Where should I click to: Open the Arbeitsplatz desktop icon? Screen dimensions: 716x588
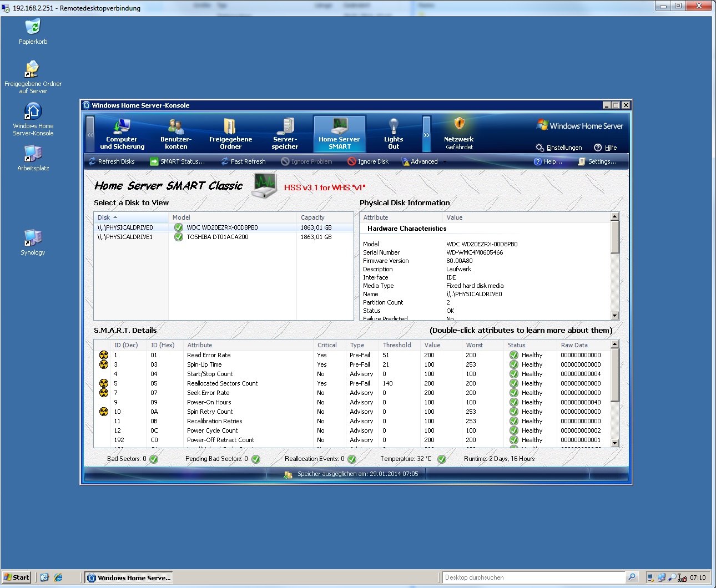click(33, 158)
